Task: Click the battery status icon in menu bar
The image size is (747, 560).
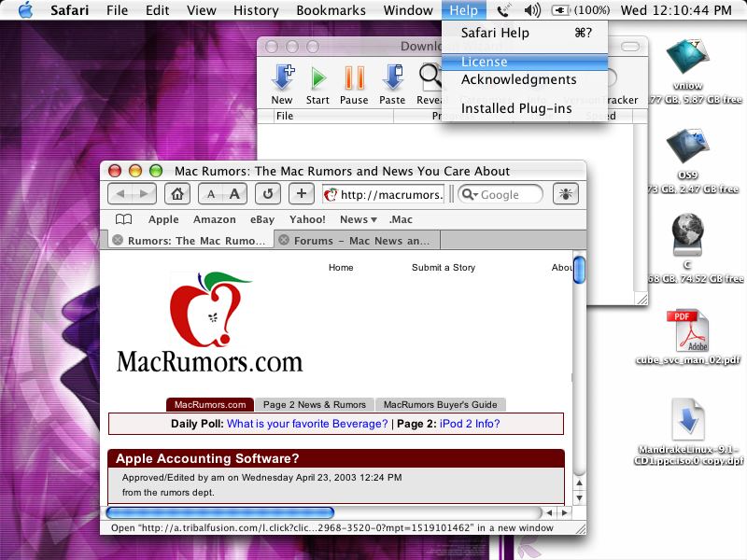Action: tap(560, 10)
